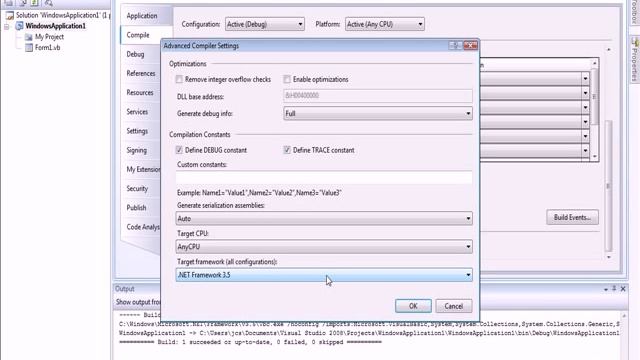Open the Target CPU dropdown
The height and width of the screenshot is (360, 640).
324,247
